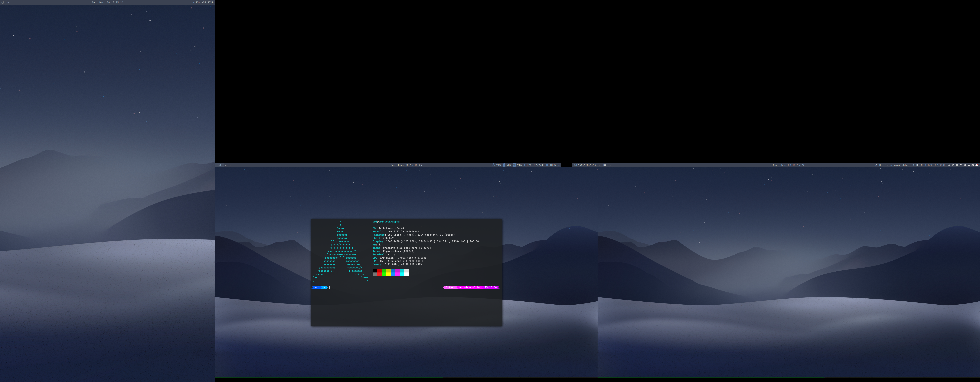Switch to workspace 3 on right monitor bar
980x382 pixels.
(600, 165)
